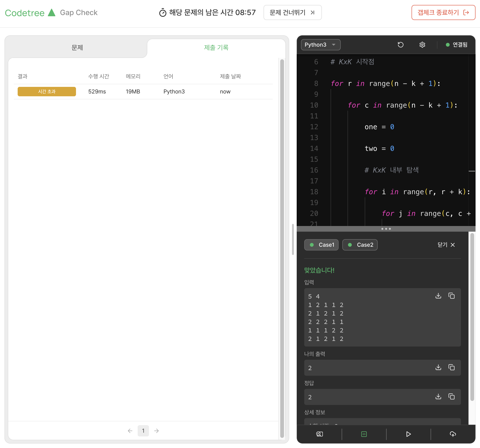The width and height of the screenshot is (480, 448).
Task: Download the input test data
Action: pos(438,296)
